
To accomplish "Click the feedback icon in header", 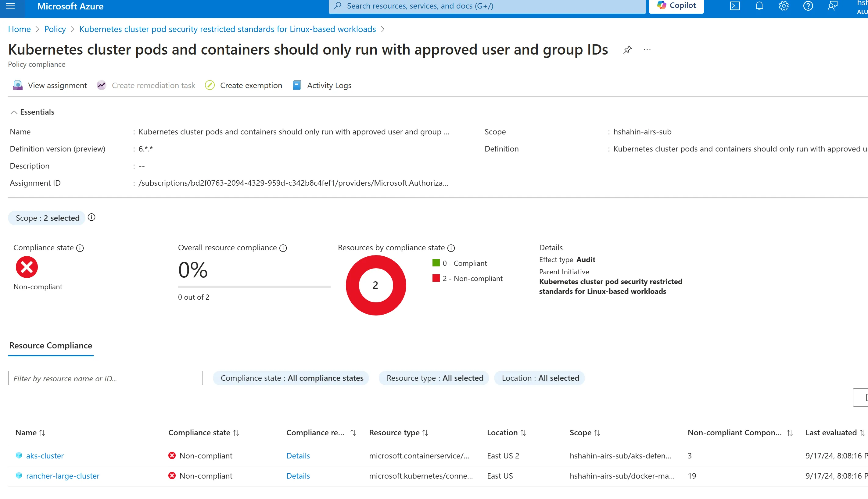I will click(832, 6).
